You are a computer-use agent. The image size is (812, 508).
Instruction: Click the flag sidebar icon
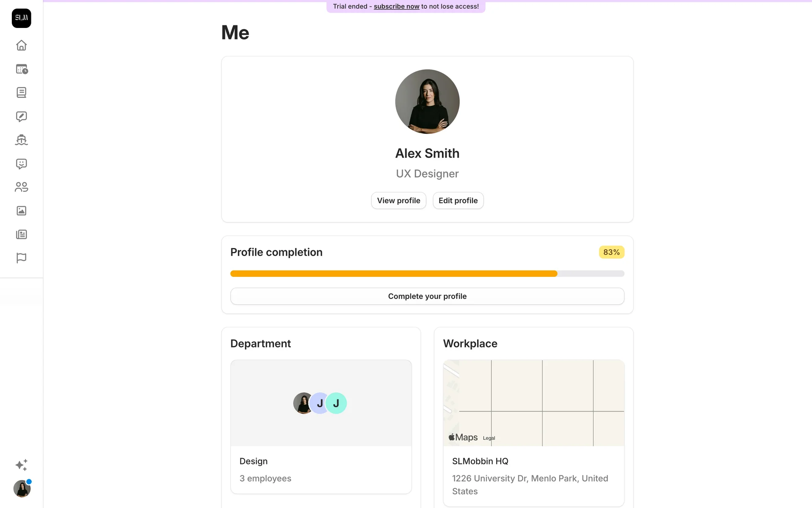click(x=22, y=258)
